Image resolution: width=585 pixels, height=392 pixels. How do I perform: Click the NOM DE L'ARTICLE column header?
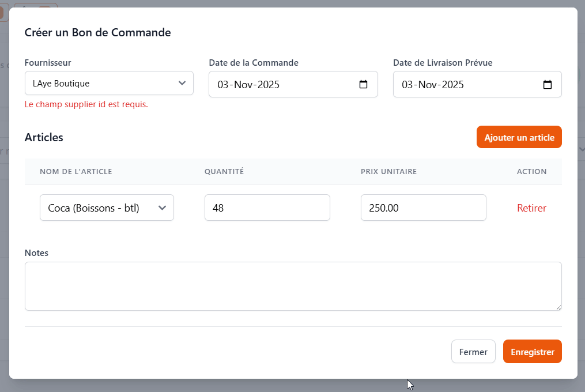click(x=76, y=172)
